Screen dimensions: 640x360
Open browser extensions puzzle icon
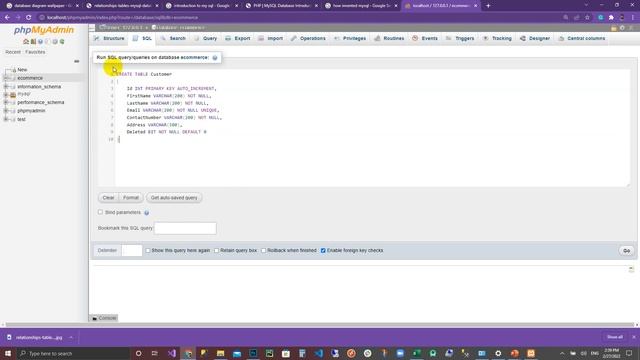[x=611, y=18]
